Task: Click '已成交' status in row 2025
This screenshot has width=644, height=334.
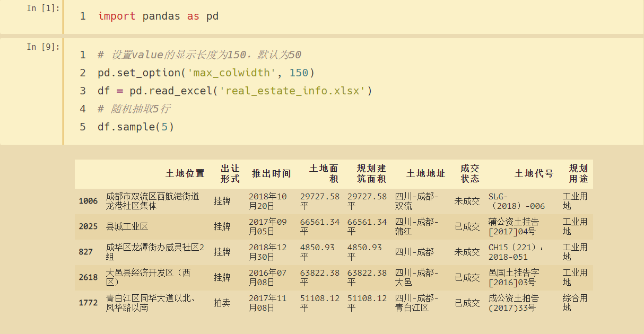Action: 467,226
